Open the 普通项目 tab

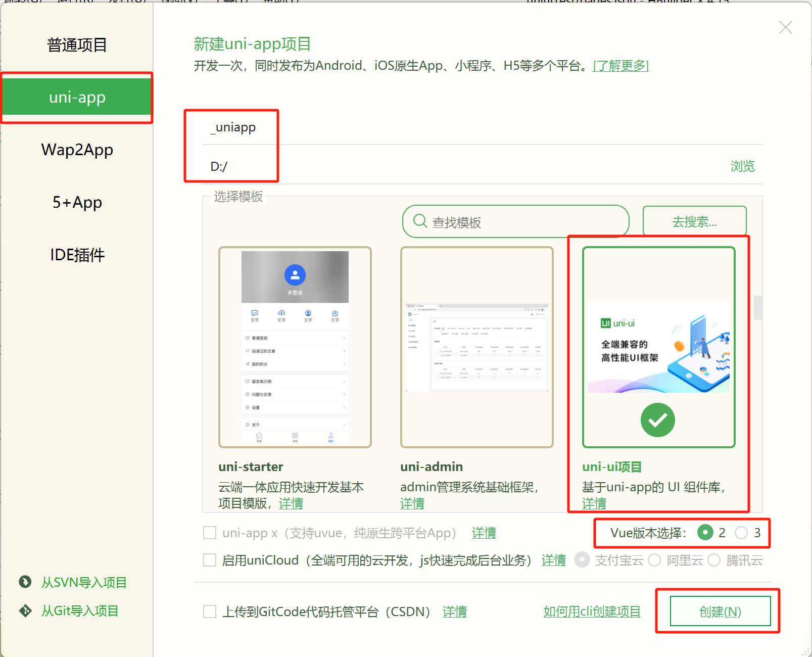point(77,45)
